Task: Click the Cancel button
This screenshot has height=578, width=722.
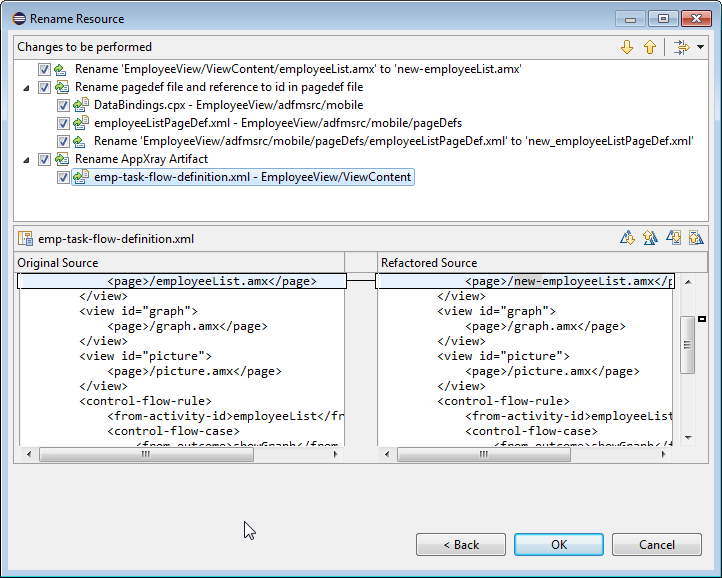Action: (x=657, y=544)
